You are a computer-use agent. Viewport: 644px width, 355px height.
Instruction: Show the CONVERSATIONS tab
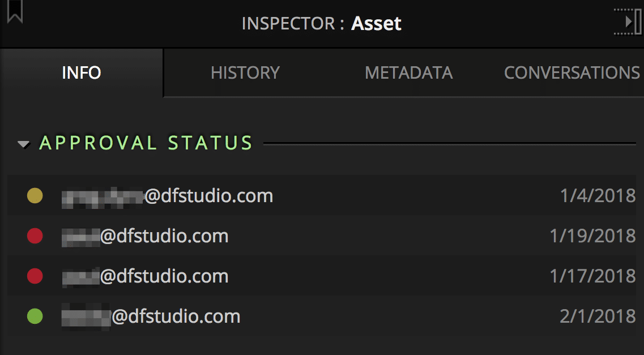(572, 73)
